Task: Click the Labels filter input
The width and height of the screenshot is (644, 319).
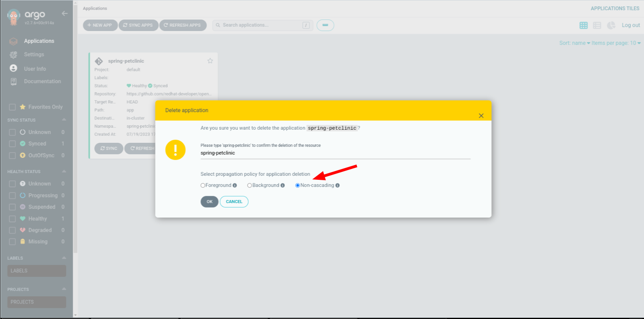Action: [x=37, y=271]
